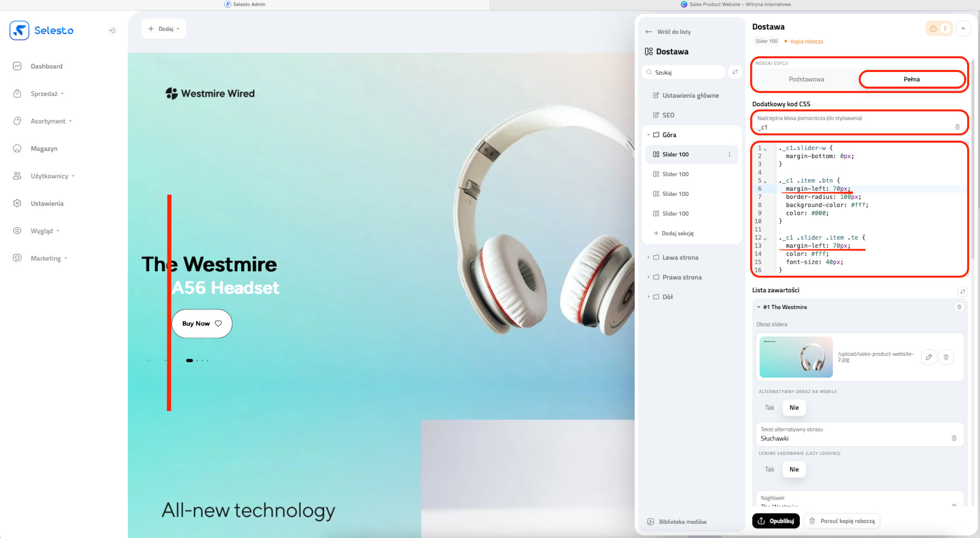Click the warning badge with count 2
Image resolution: width=980 pixels, height=538 pixels.
pos(939,29)
